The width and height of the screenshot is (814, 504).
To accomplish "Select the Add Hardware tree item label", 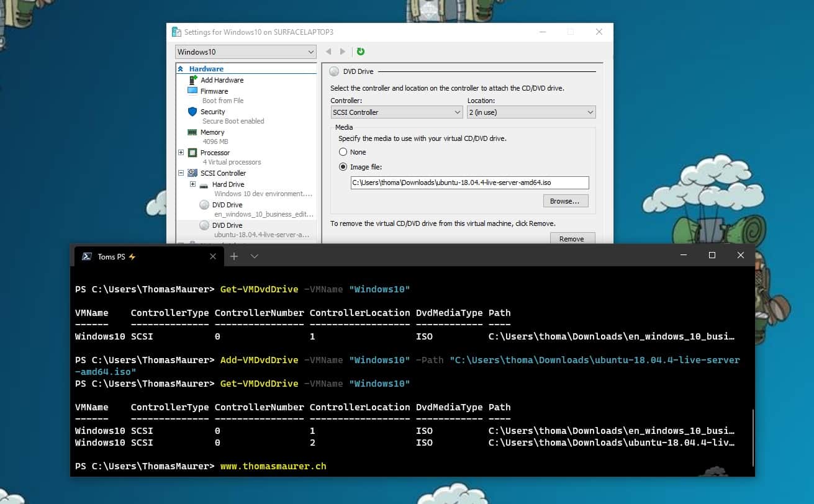I will 222,80.
